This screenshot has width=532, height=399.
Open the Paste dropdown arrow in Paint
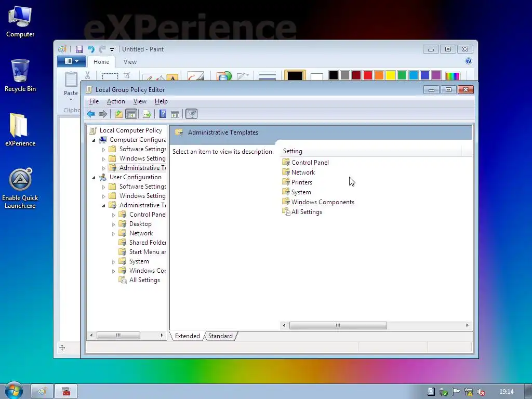click(71, 99)
